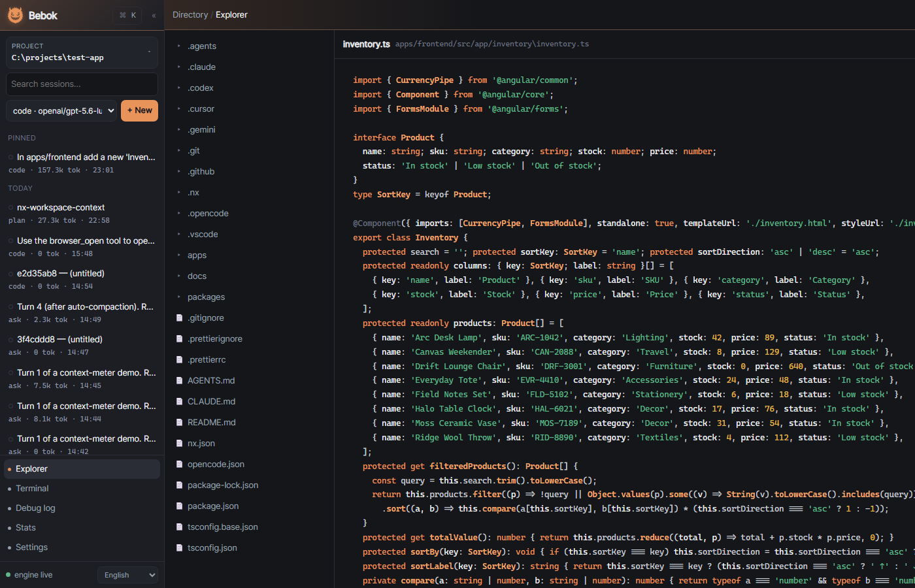Viewport: 915px width, 588px height.
Task: Click the file icon next to tsconfig.json
Action: [x=179, y=548]
